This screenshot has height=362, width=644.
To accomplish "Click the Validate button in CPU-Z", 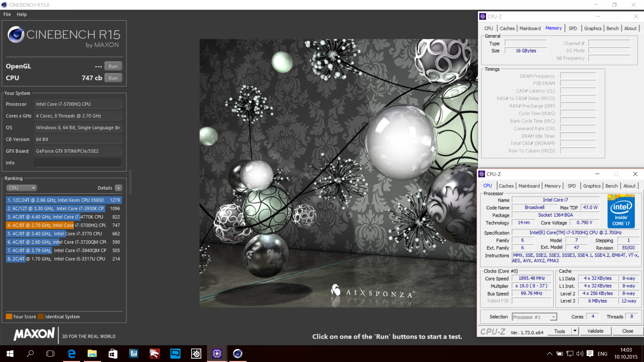I will point(595,331).
